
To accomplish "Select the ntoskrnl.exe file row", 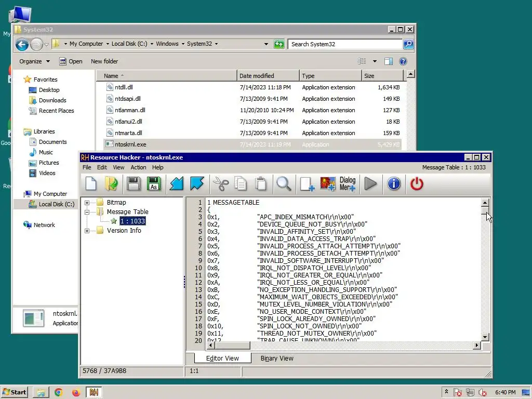I will [252, 144].
